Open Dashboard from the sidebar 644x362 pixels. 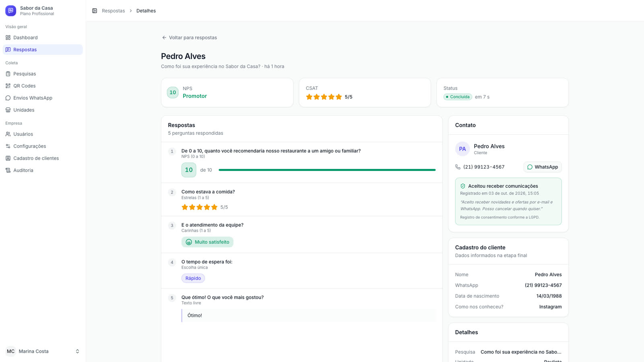click(x=43, y=37)
